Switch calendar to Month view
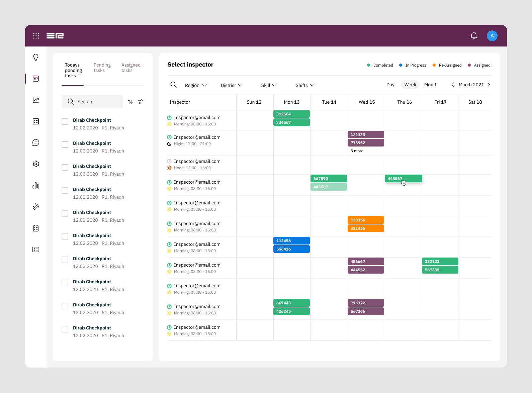The width and height of the screenshot is (532, 393). (431, 85)
